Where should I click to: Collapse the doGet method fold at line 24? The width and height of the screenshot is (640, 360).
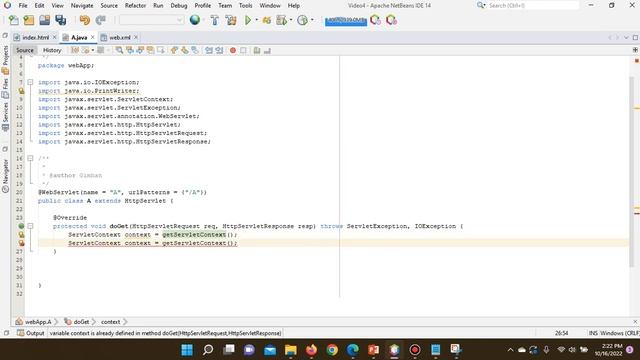tap(30, 226)
